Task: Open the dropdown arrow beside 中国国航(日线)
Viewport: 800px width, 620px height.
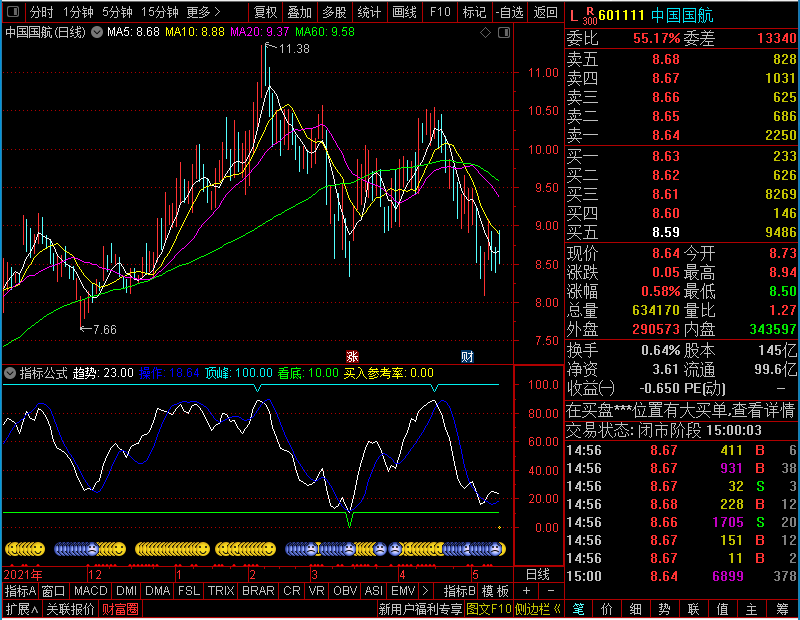Action: 97,32
